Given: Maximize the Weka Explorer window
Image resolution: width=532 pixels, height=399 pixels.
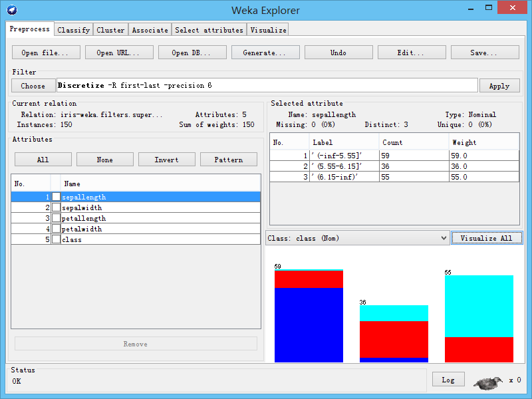Looking at the screenshot, I should point(489,7).
